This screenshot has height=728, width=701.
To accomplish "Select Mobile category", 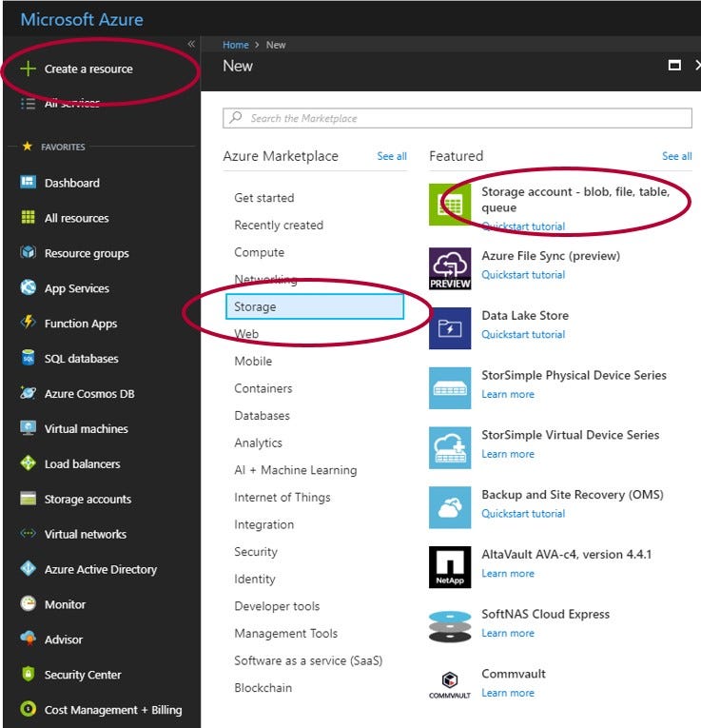I will pyautogui.click(x=253, y=362).
